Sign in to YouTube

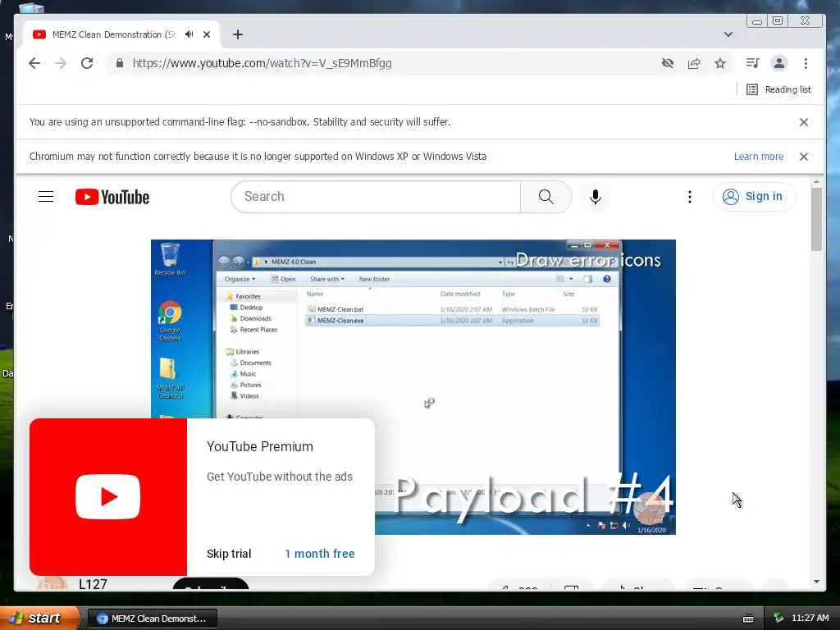point(754,197)
